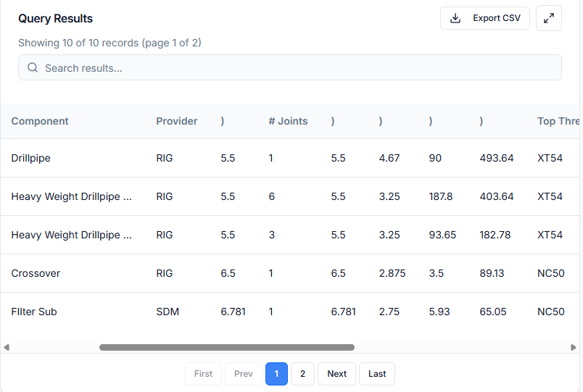Viewport: 583px width, 392px height.
Task: Go to the Next page
Action: [336, 374]
